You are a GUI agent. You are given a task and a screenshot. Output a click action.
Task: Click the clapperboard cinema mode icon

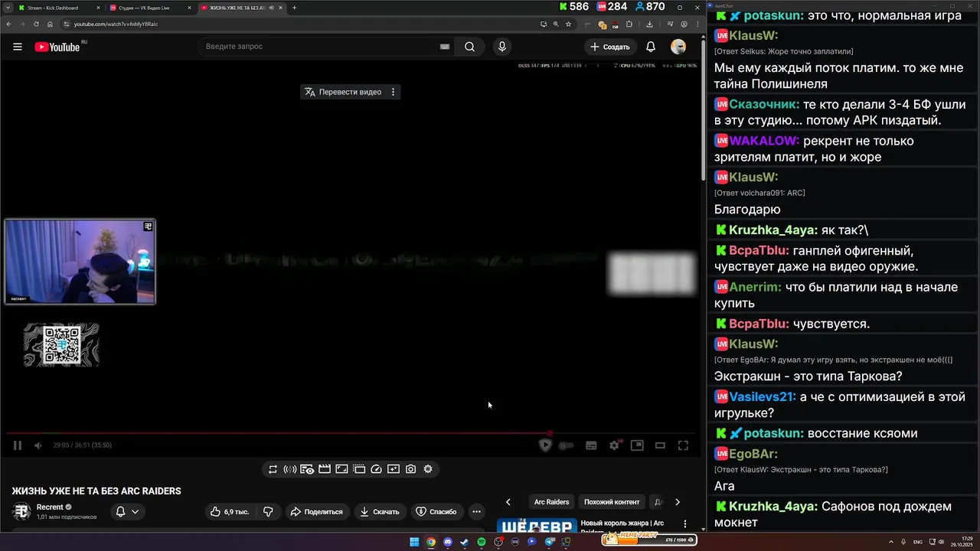(324, 469)
